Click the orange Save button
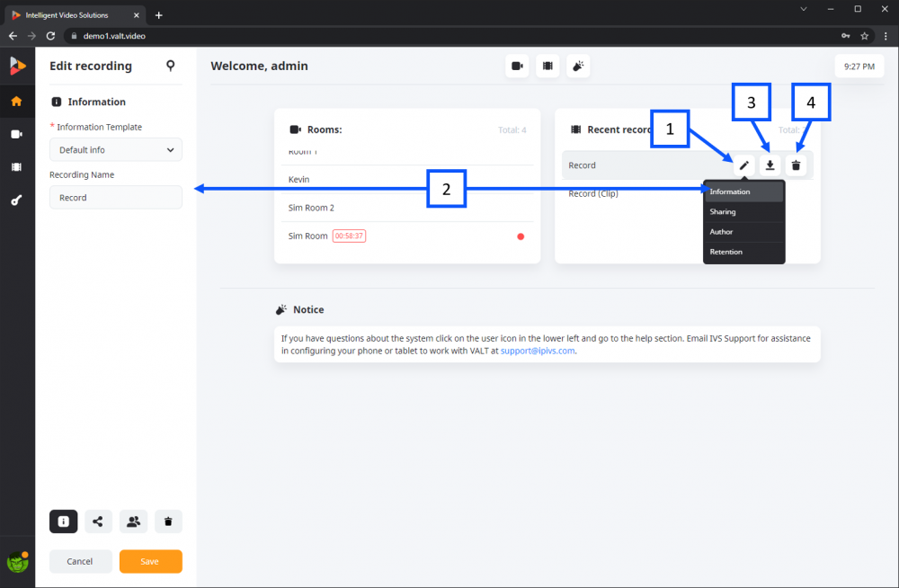This screenshot has width=899, height=588. (x=151, y=561)
